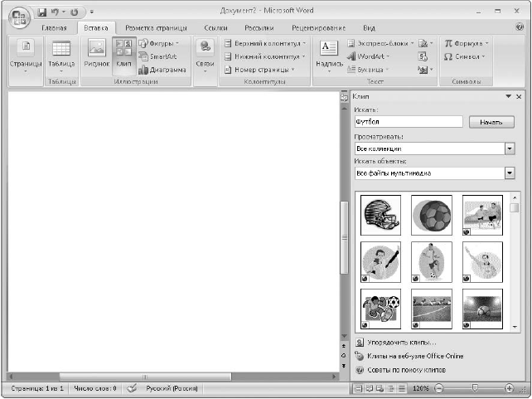The width and height of the screenshot is (532, 399).
Task: Click the zoom slider handle
Action: click(475, 387)
